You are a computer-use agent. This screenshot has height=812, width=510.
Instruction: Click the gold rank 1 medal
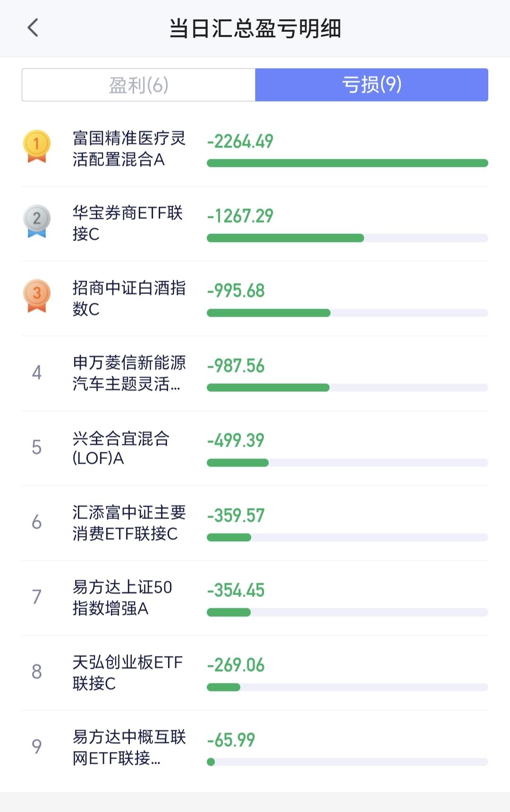click(37, 146)
